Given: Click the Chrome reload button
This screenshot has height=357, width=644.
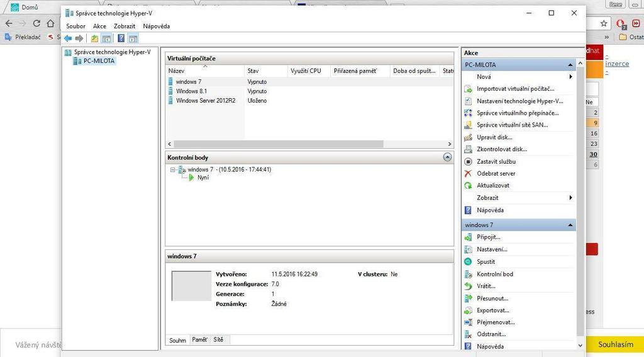Looking at the screenshot, I should (x=36, y=23).
